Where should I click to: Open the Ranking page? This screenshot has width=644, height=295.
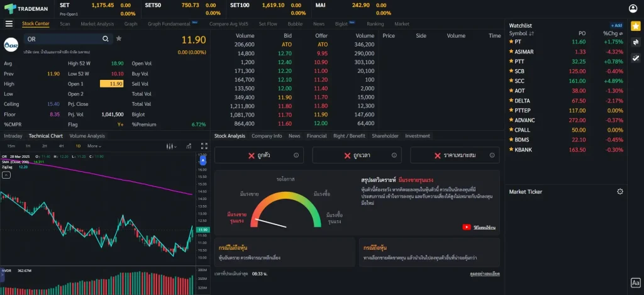(375, 24)
